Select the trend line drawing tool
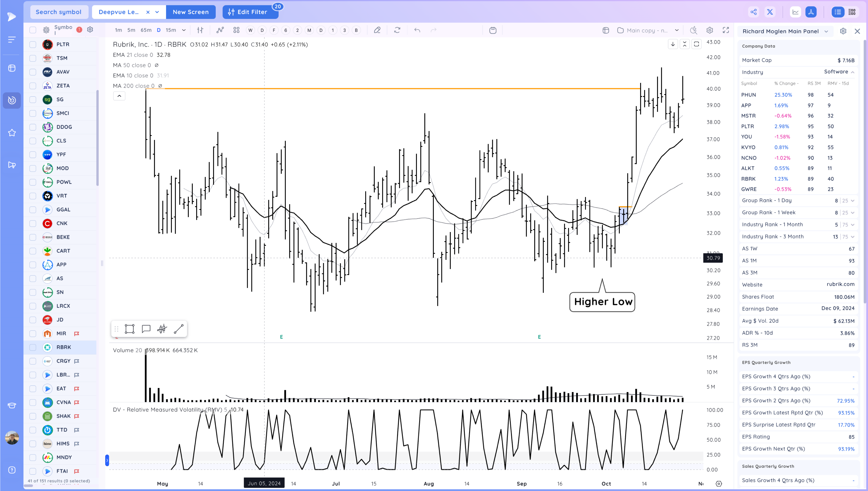 (178, 329)
